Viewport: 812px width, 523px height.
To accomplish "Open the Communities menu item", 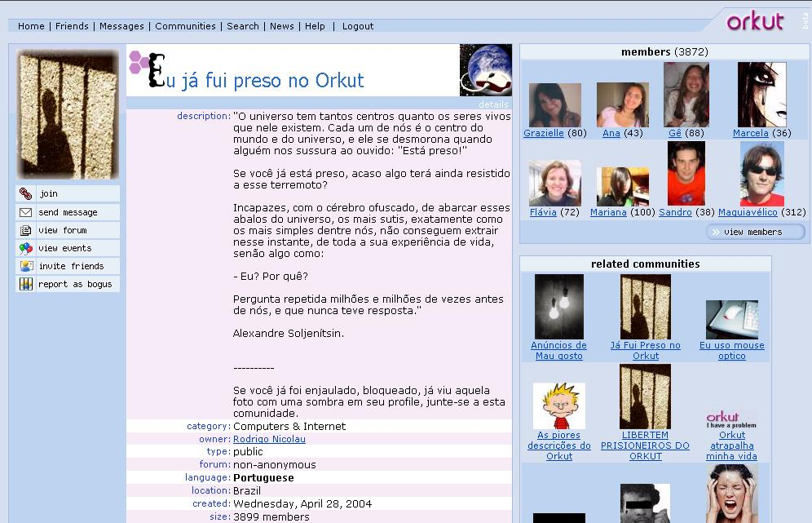I will pos(185,26).
